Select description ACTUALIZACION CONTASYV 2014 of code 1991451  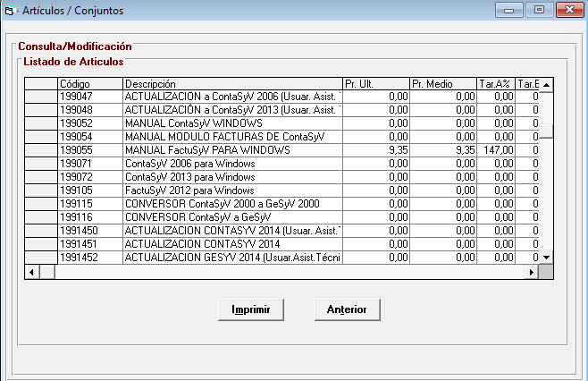coord(232,244)
